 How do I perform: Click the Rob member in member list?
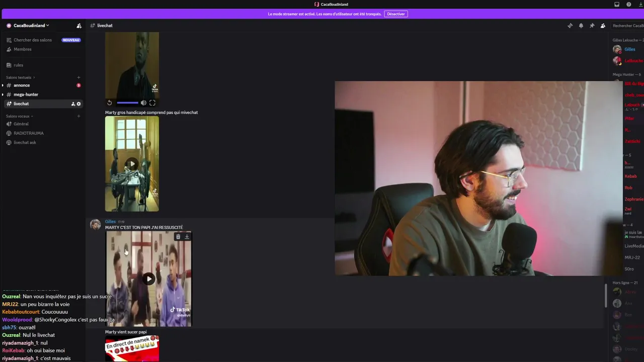[628, 188]
